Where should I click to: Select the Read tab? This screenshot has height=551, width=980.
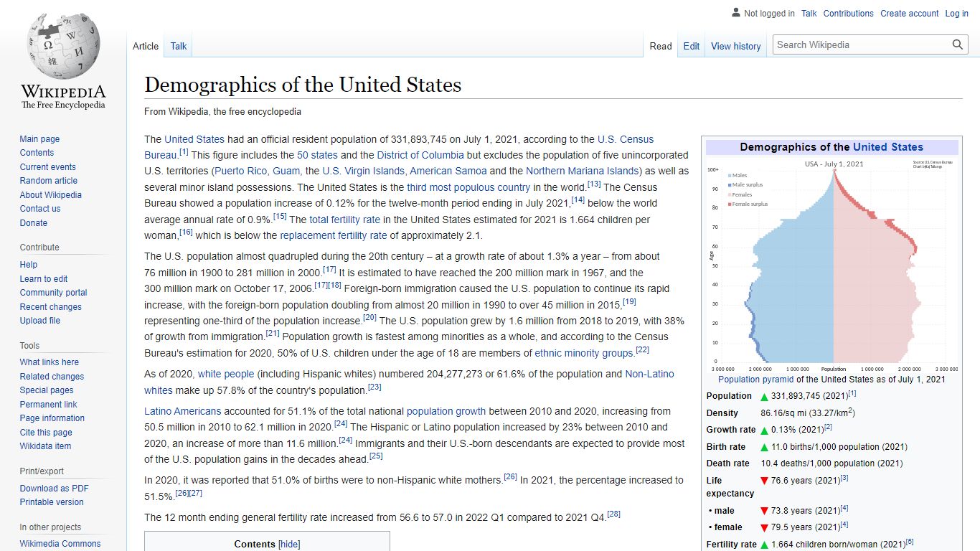pyautogui.click(x=661, y=46)
